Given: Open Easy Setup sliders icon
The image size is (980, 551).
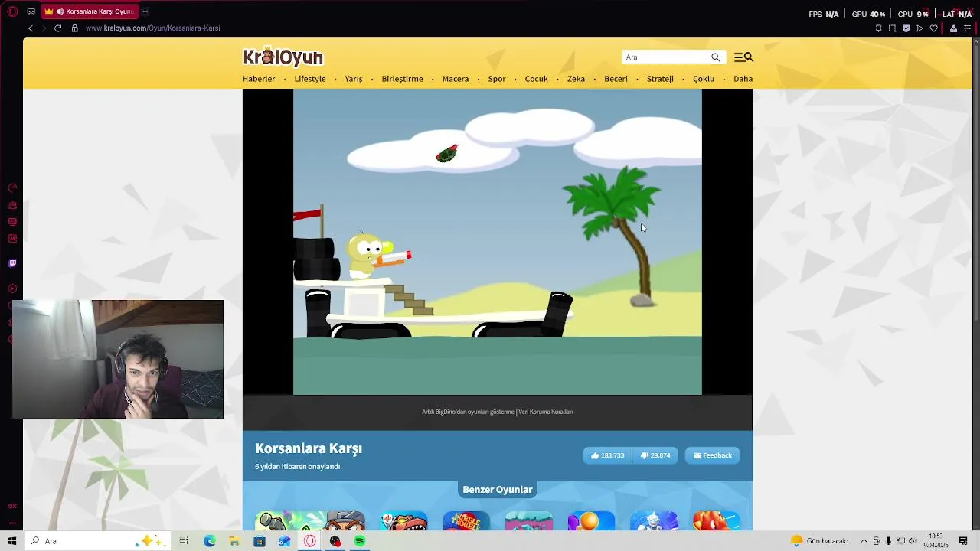Looking at the screenshot, I should 967,28.
